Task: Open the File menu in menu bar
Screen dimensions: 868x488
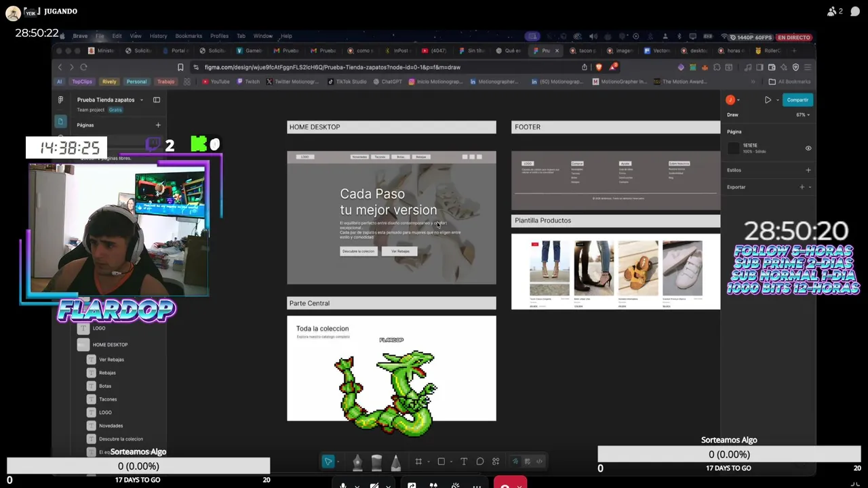Action: (100, 36)
